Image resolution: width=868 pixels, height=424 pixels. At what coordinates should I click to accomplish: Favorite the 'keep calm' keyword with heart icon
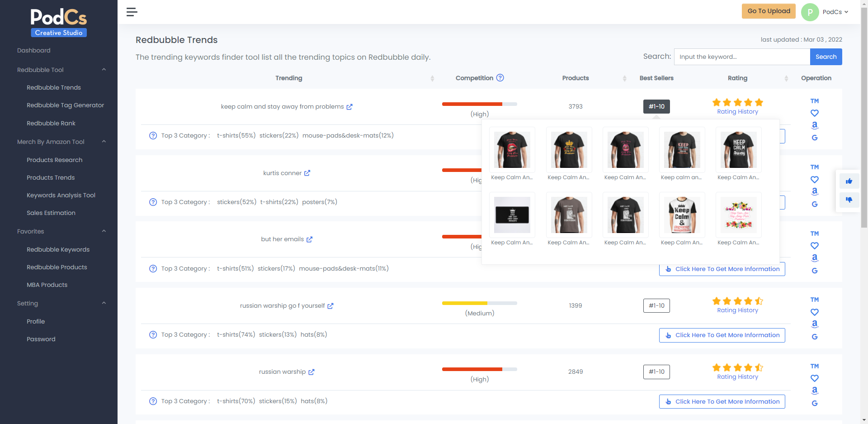pos(815,113)
